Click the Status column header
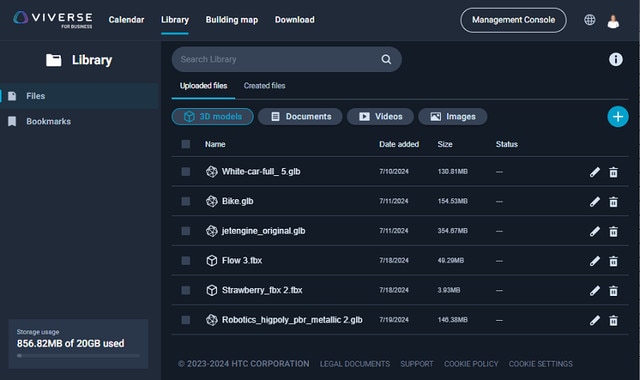This screenshot has width=640, height=380. click(507, 144)
